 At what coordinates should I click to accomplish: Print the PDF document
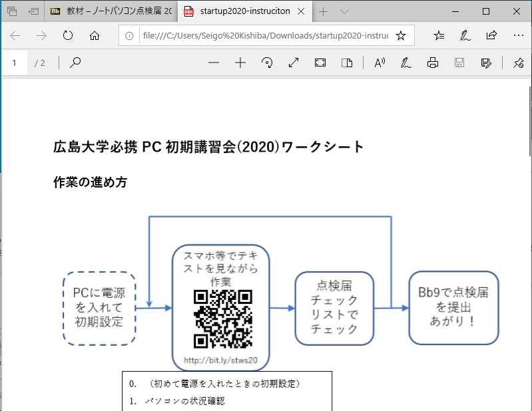(433, 63)
